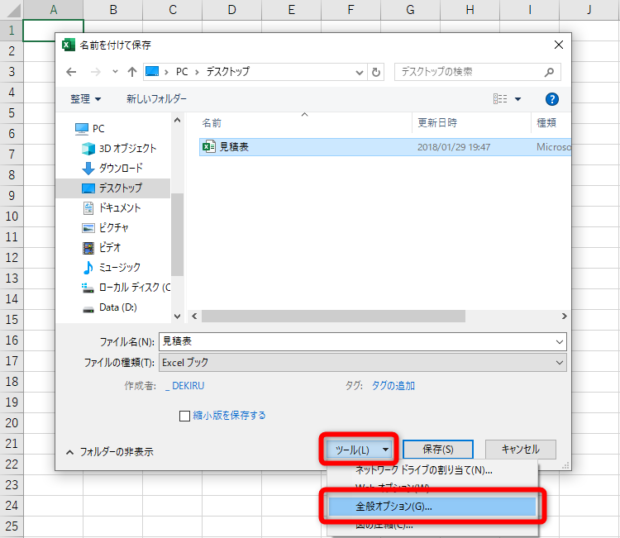Select column B header in Excel
The width and height of the screenshot is (620, 538).
tap(113, 10)
